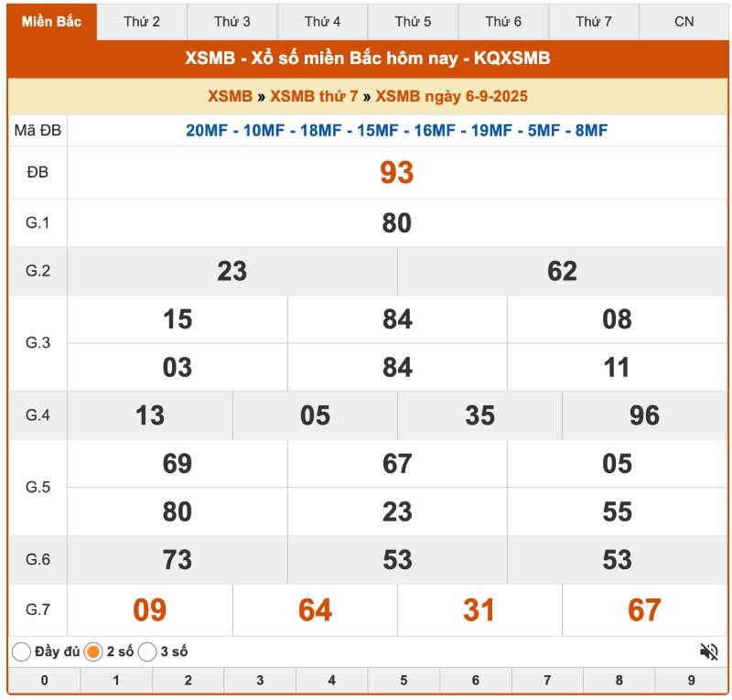Switch to the Thứ 5 tab
The image size is (732, 700).
click(413, 21)
